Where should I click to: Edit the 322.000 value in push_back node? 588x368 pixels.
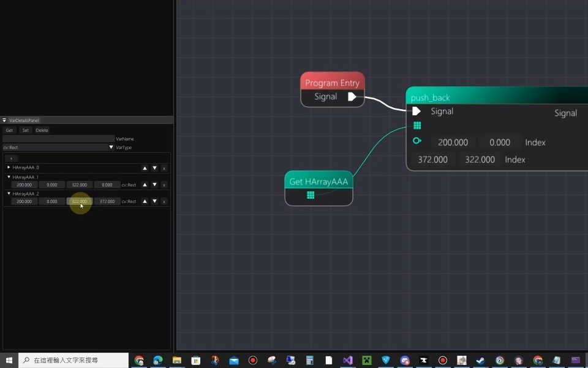click(480, 159)
